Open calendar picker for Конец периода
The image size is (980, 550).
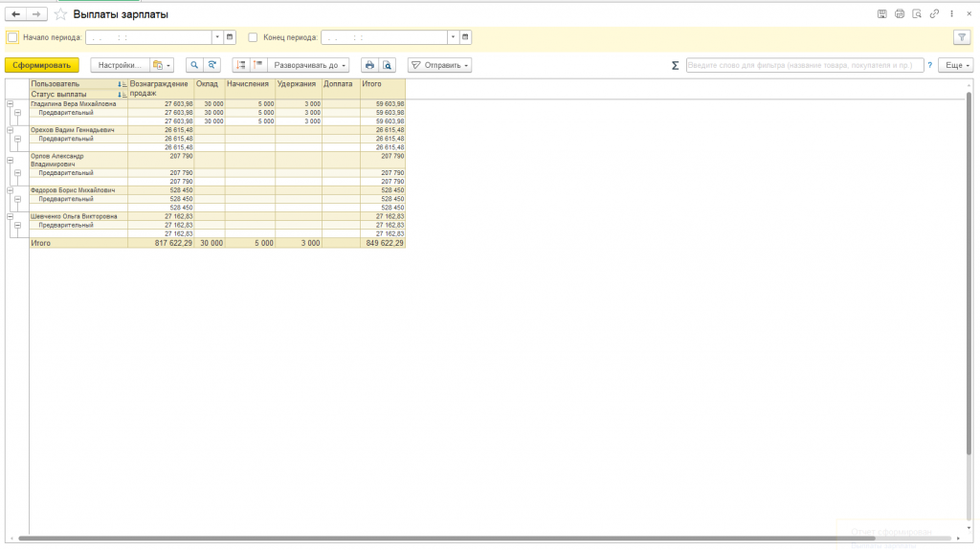point(465,37)
